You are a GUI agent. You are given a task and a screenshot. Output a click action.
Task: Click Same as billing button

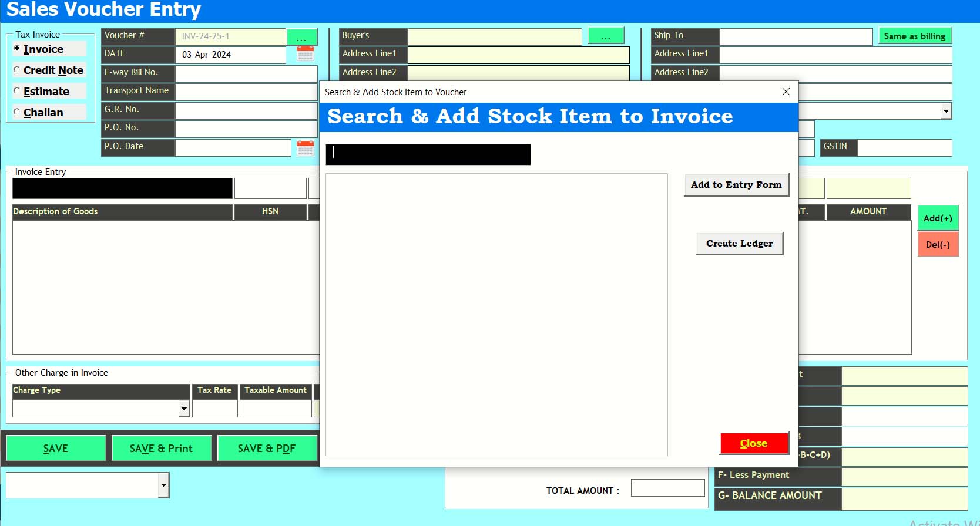coord(914,36)
